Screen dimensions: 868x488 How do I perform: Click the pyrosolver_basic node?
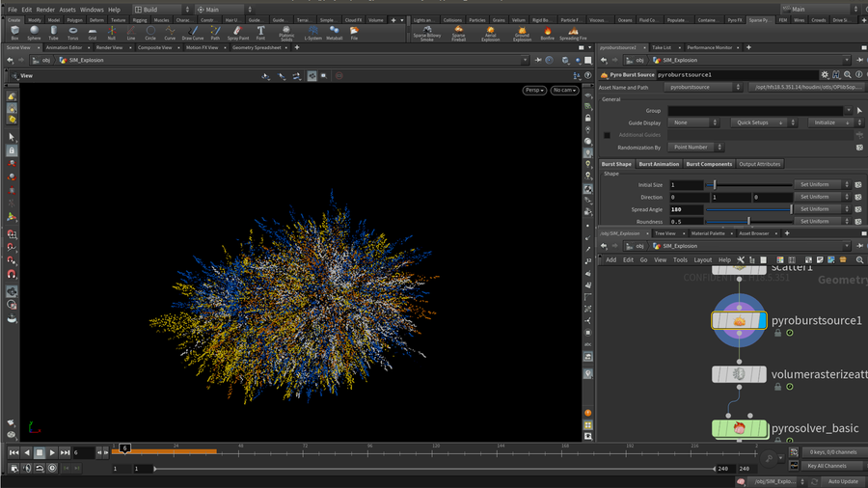739,428
